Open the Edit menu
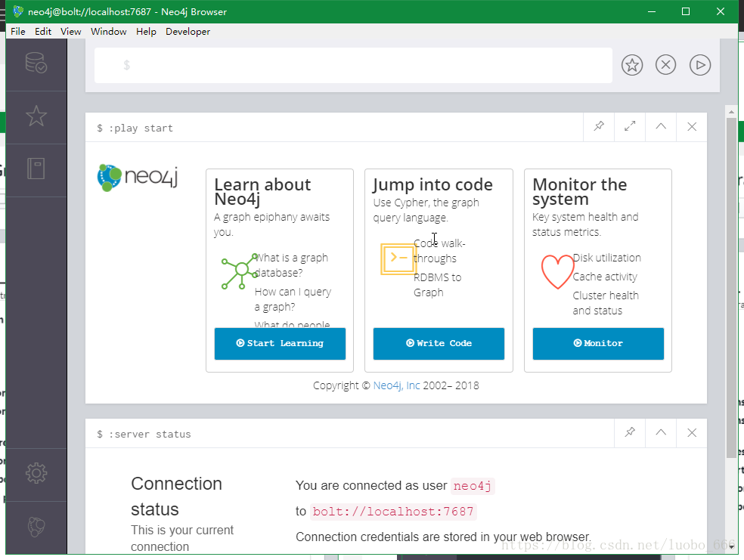Screen dimensions: 744x560 (42, 31)
